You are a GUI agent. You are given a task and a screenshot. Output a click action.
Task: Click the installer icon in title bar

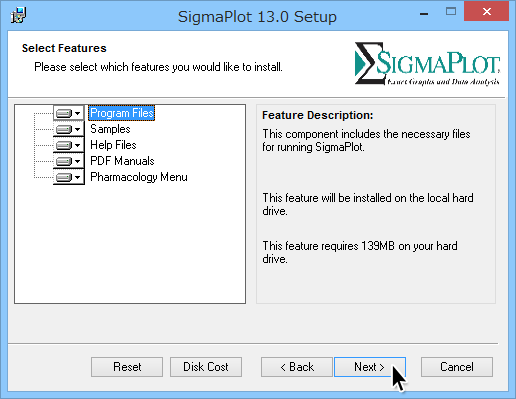(x=18, y=15)
